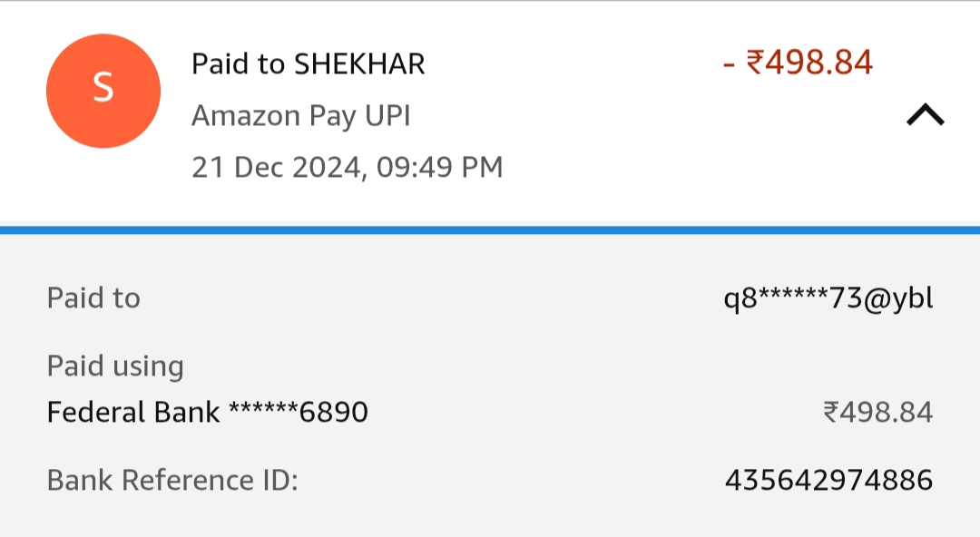The height and width of the screenshot is (537, 980).
Task: Tap the orange S avatar icon
Action: tap(103, 91)
